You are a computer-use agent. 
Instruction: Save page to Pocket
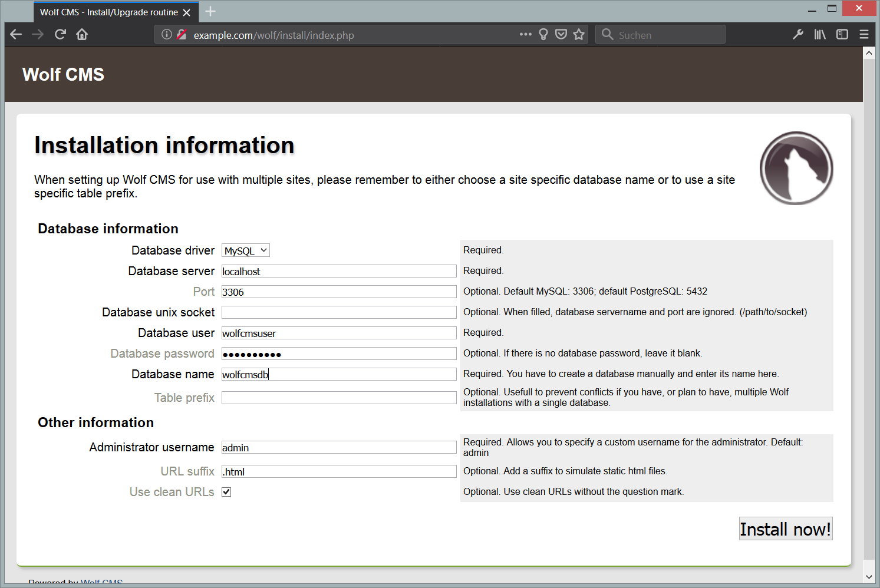click(561, 34)
